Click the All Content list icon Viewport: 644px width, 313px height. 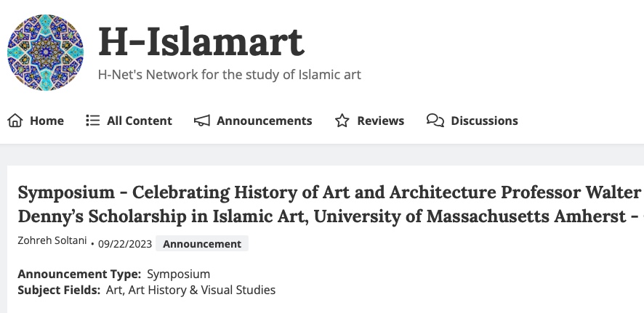[x=92, y=121]
